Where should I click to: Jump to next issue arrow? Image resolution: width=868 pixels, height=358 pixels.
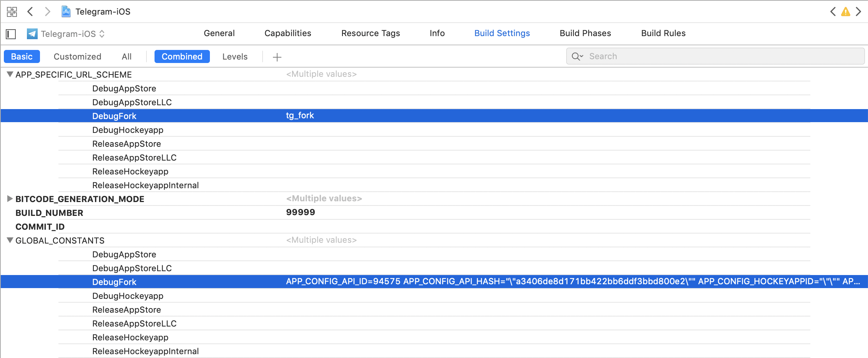(858, 12)
